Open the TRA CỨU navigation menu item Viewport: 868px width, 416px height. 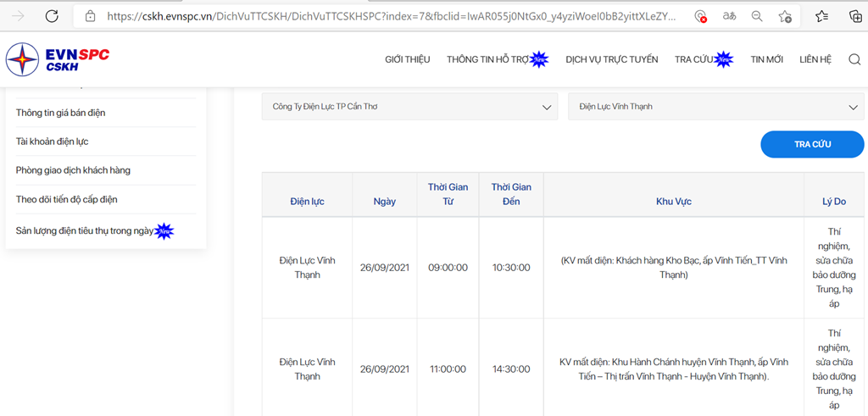point(690,60)
